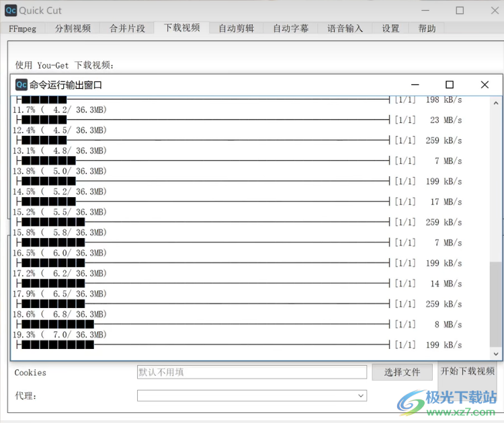Click the 开始下载视频 button
Viewport: 504px width, 423px height.
point(467,371)
